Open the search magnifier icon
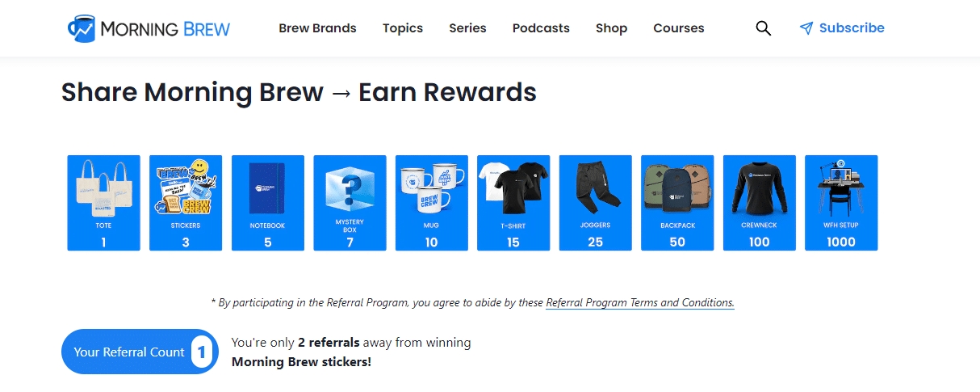980x392 pixels. 763,28
